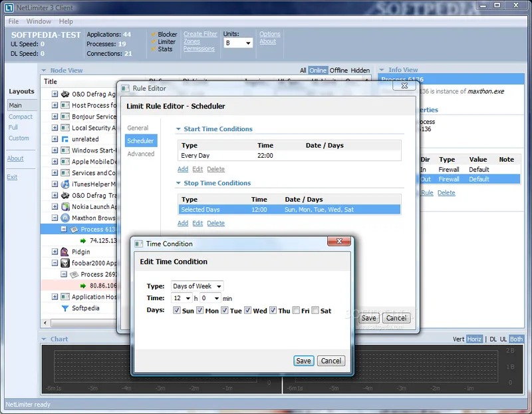Viewport: 532px width, 414px height.
Task: Collapse the Start Time Conditions section
Action: (x=178, y=129)
